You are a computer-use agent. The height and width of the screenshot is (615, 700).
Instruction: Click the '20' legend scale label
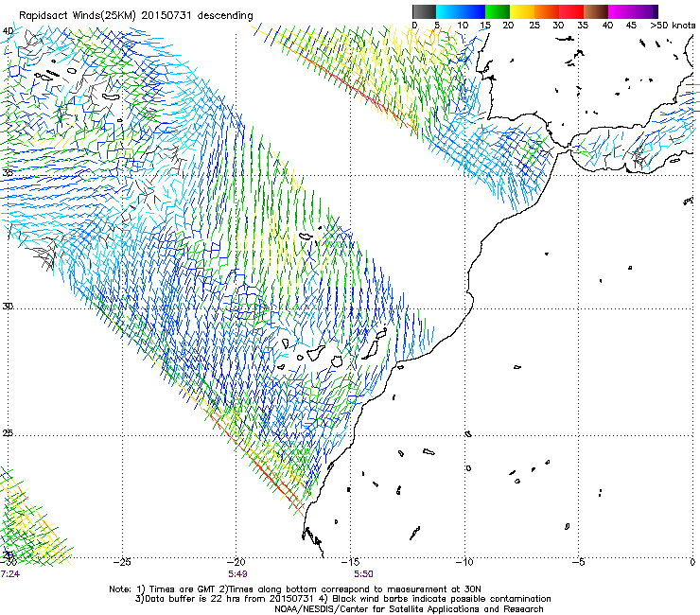coord(508,26)
